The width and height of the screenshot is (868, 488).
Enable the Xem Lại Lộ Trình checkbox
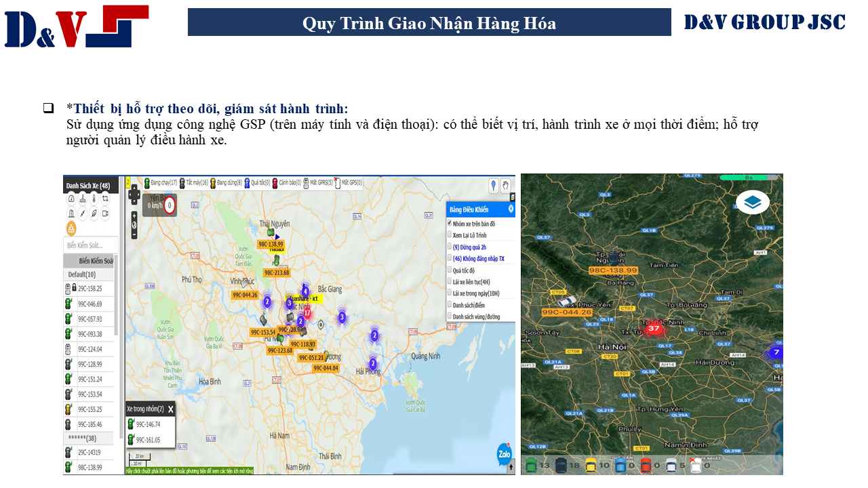click(x=450, y=235)
